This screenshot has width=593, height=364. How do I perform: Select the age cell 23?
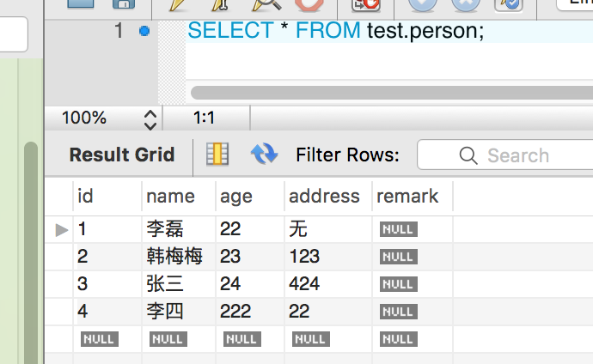click(250, 257)
